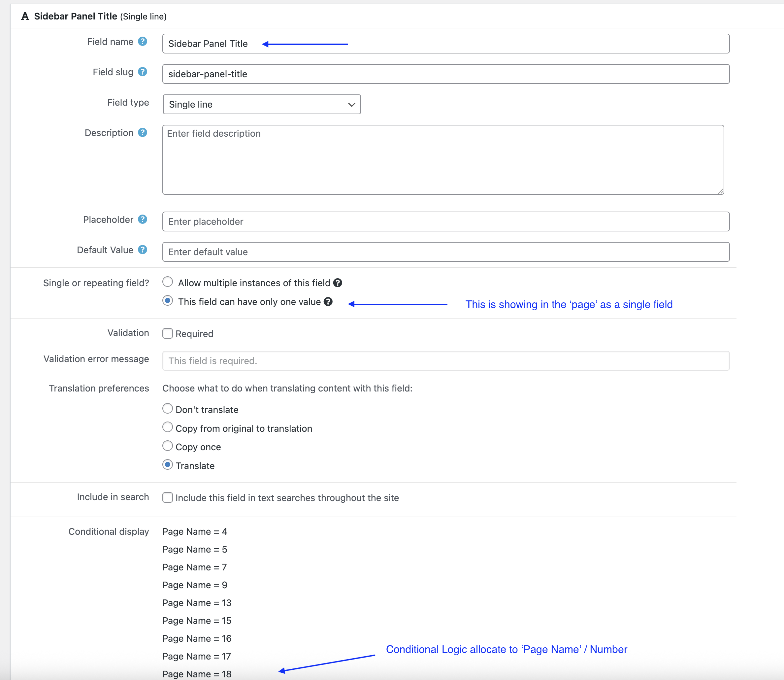Select Allow multiple instances of this field
Viewport: 784px width, 680px height.
tap(168, 282)
